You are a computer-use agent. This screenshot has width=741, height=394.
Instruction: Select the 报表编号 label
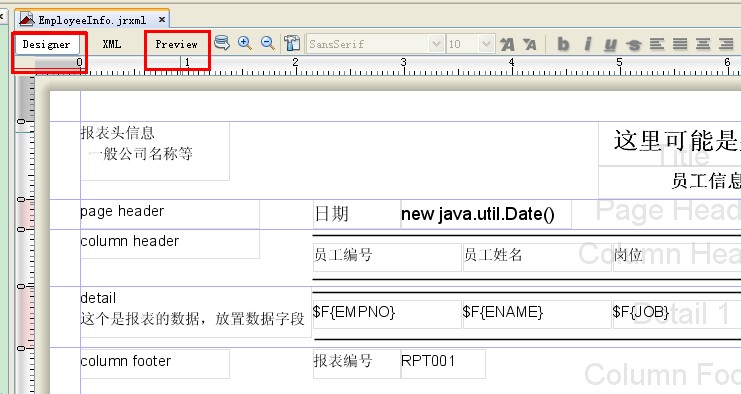click(357, 364)
